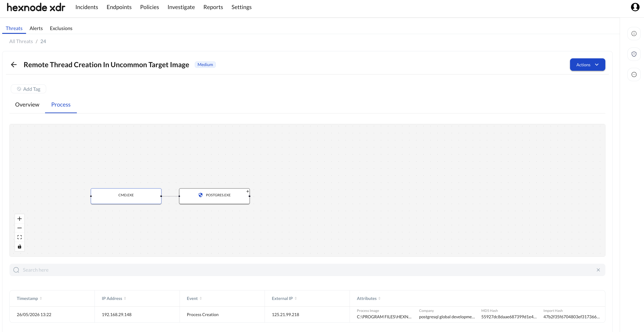This screenshot has width=644, height=332.
Task: Switch to the Exclusions tab
Action: 61,28
